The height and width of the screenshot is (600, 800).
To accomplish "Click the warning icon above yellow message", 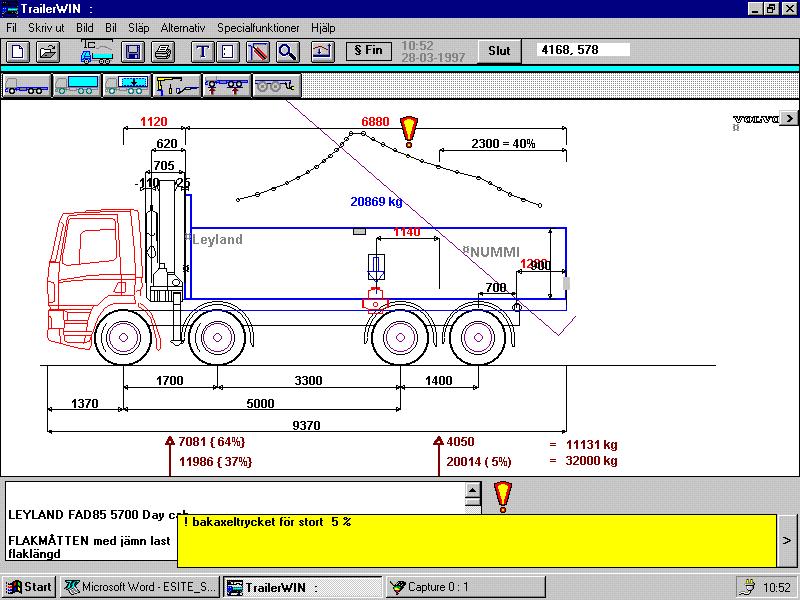I will [x=503, y=497].
